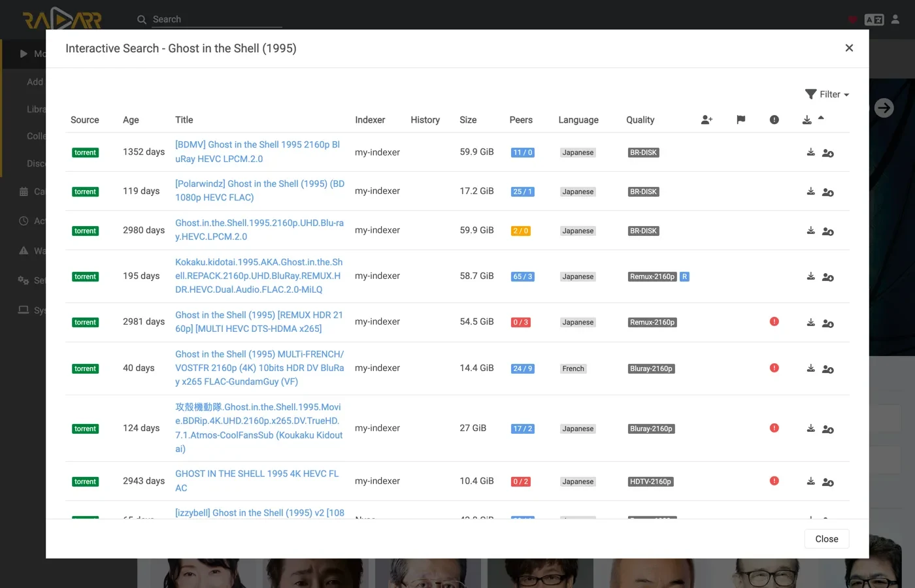This screenshot has width=915, height=588.
Task: Sort by custom format score flag column
Action: click(740, 120)
